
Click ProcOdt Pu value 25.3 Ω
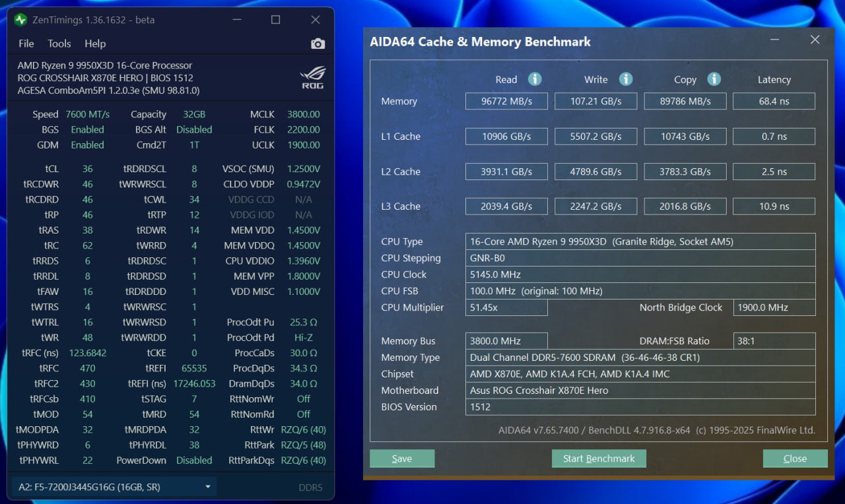pyautogui.click(x=304, y=323)
